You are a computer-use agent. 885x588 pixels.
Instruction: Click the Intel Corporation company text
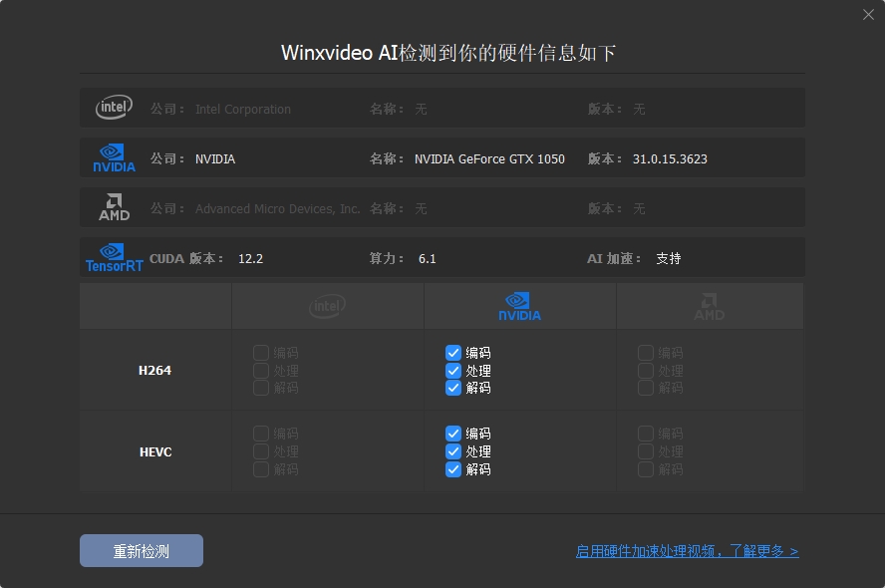pyautogui.click(x=243, y=109)
